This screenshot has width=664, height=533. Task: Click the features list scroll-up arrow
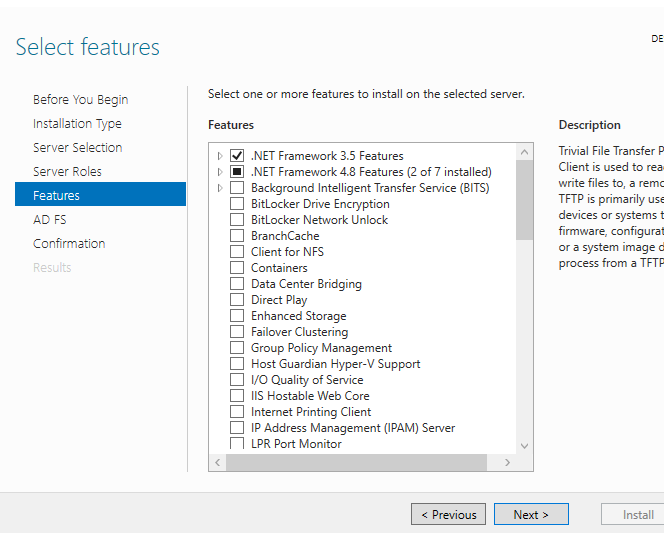(524, 152)
